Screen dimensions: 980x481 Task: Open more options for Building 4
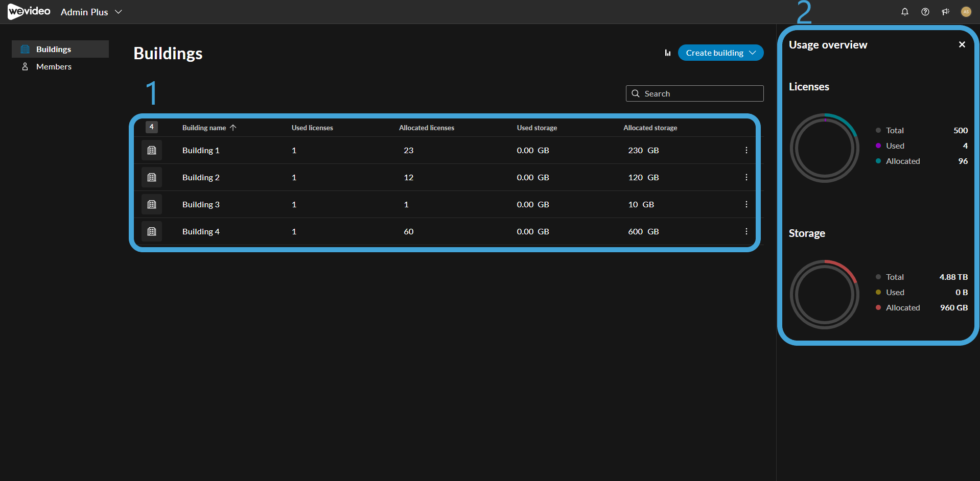click(x=746, y=231)
